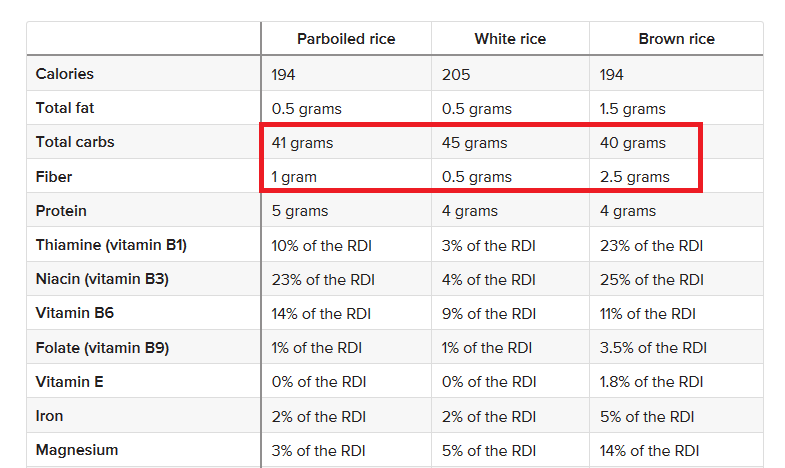This screenshot has height=468, width=785.
Task: Click the Vitamin E row label
Action: click(70, 382)
